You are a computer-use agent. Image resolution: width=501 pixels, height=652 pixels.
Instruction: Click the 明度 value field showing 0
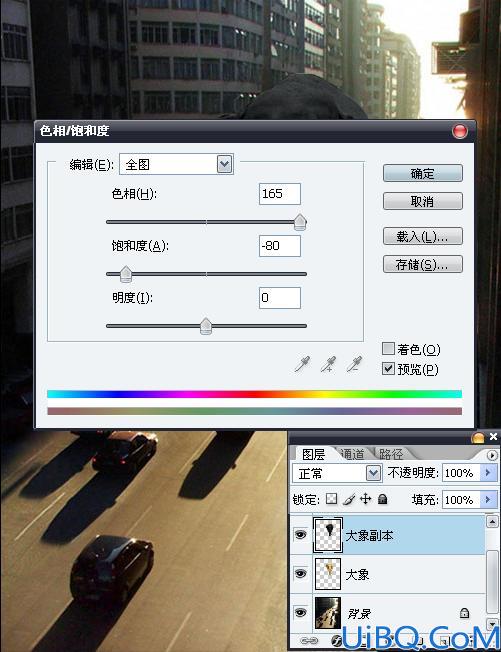(x=280, y=298)
